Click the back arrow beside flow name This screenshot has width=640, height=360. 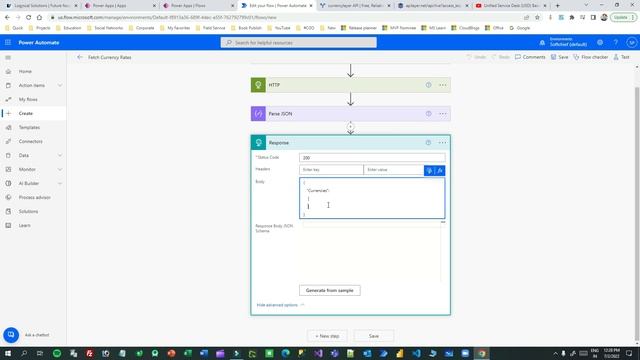(x=80, y=57)
